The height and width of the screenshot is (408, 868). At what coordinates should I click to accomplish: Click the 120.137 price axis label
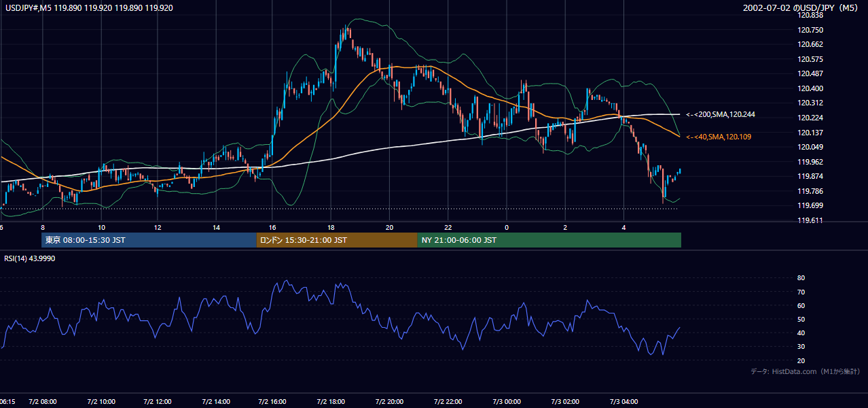[x=811, y=133]
